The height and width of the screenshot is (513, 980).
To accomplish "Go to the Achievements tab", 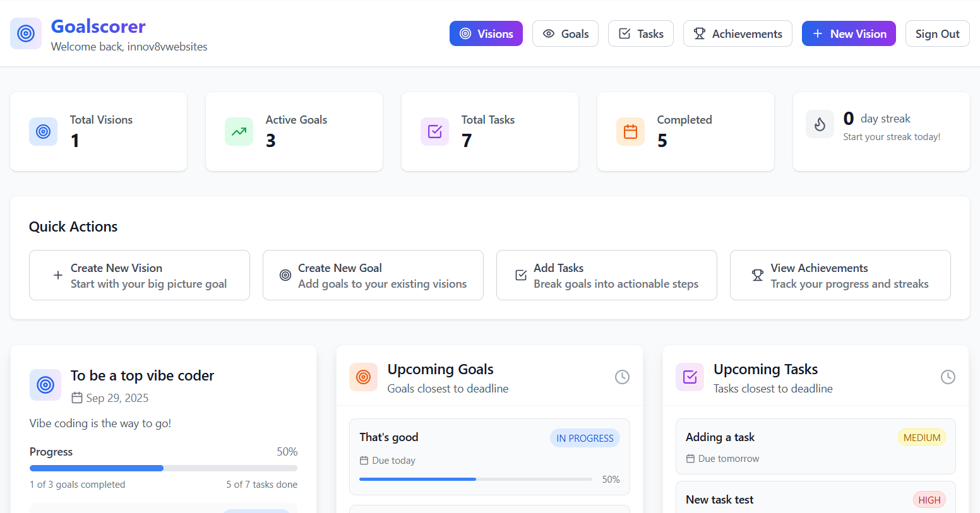I will [x=738, y=33].
